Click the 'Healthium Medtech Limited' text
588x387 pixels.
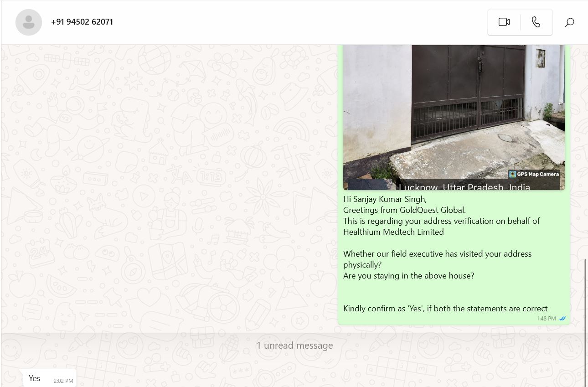coord(393,232)
